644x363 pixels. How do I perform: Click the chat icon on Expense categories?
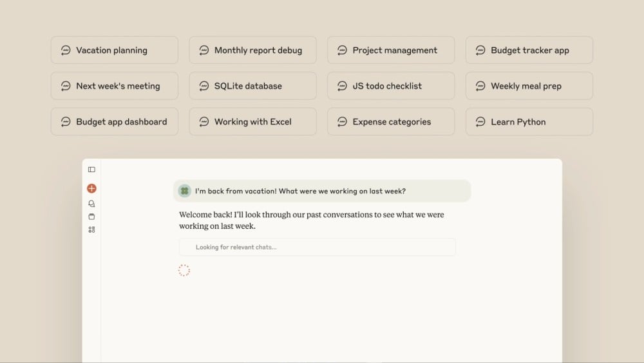pos(343,122)
